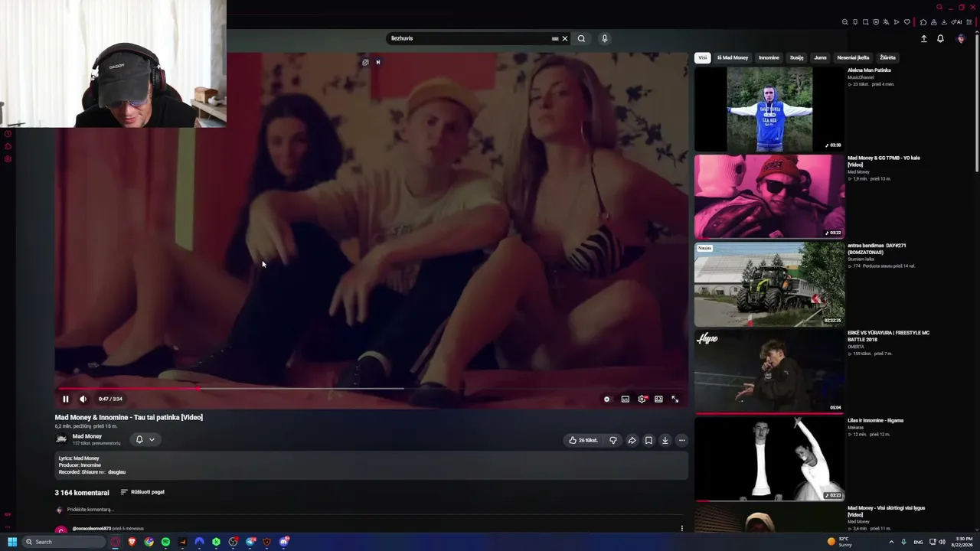Image resolution: width=980 pixels, height=551 pixels.
Task: Open the taskbar clock showing 3:30 PM
Action: coord(963,542)
